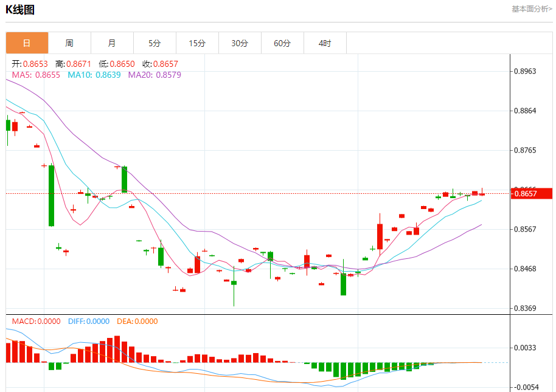
Task: Click the 开:0.8653 open price value
Action: pyautogui.click(x=30, y=64)
